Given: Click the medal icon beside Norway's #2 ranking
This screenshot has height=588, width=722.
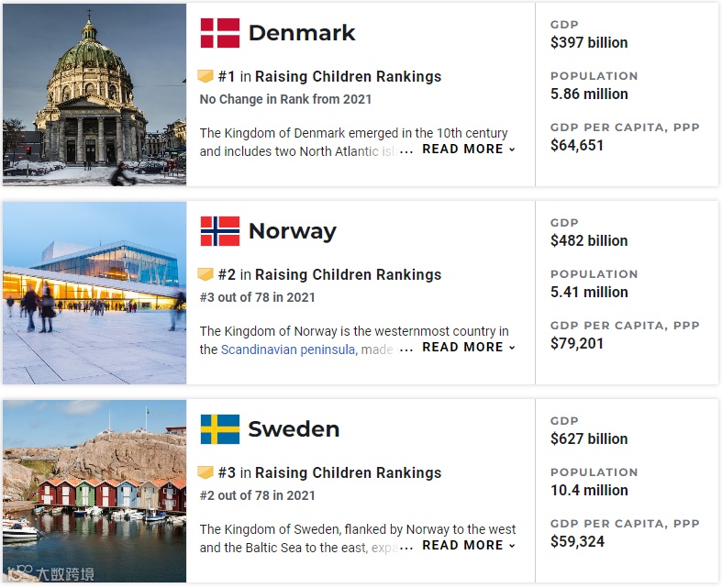Looking at the screenshot, I should point(206,275).
